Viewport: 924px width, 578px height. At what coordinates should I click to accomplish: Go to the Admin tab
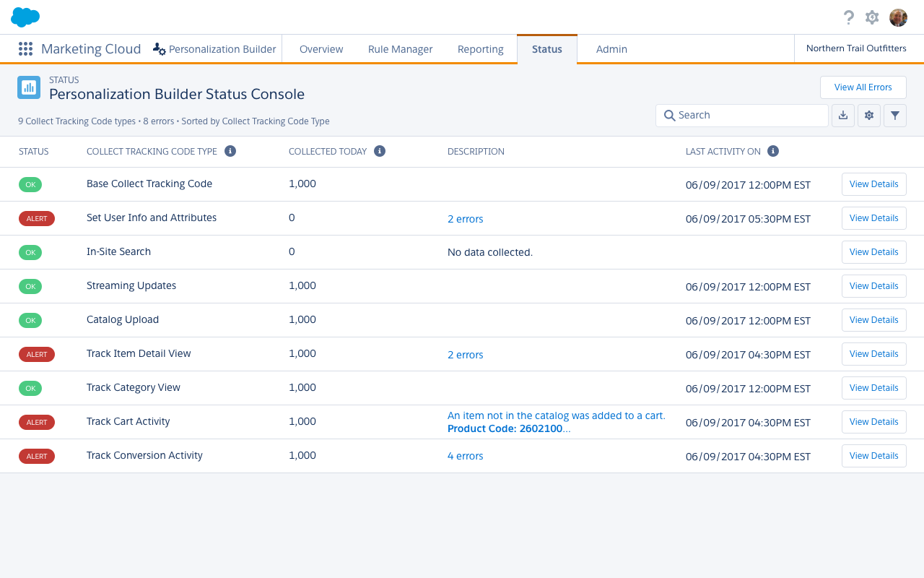click(611, 49)
